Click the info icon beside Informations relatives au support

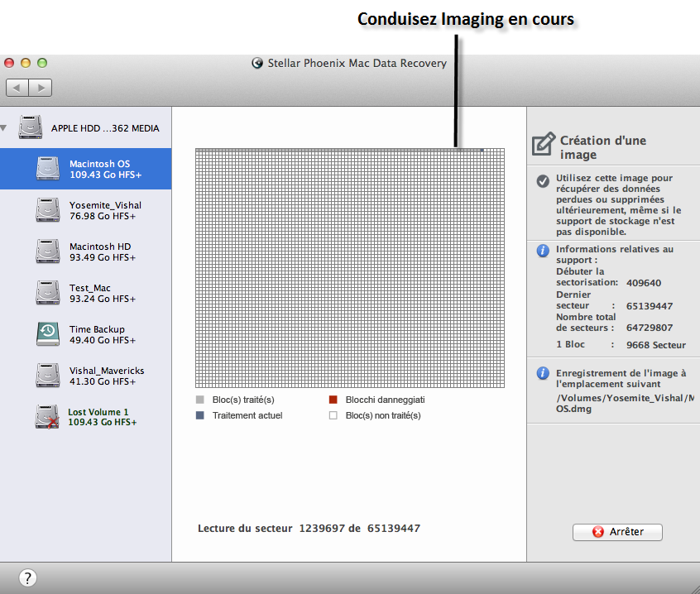[543, 251]
